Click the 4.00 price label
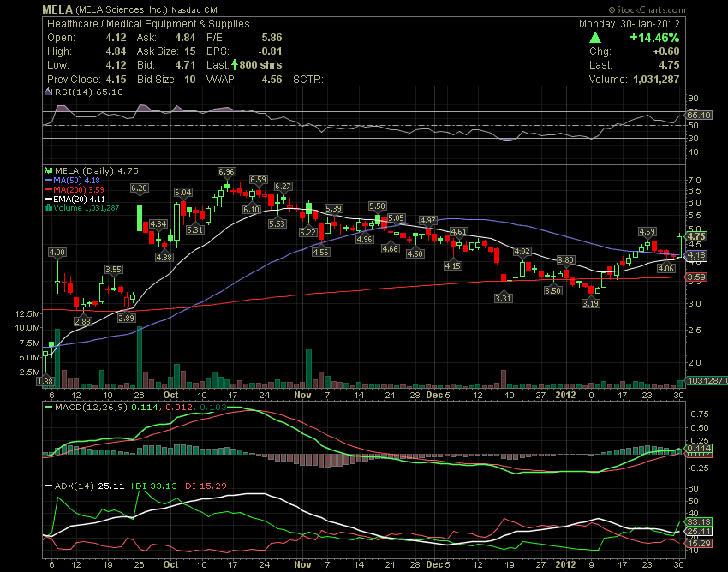 [57, 252]
